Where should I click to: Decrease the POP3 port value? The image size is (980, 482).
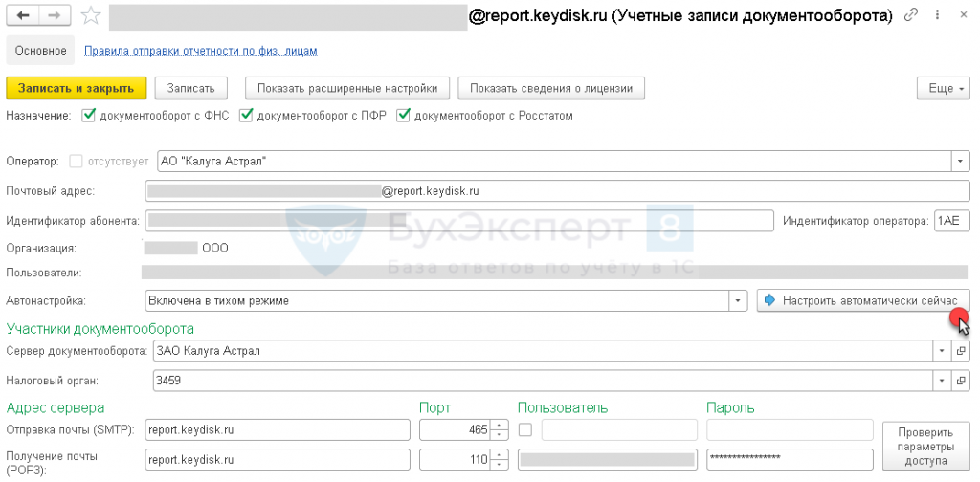(x=499, y=465)
